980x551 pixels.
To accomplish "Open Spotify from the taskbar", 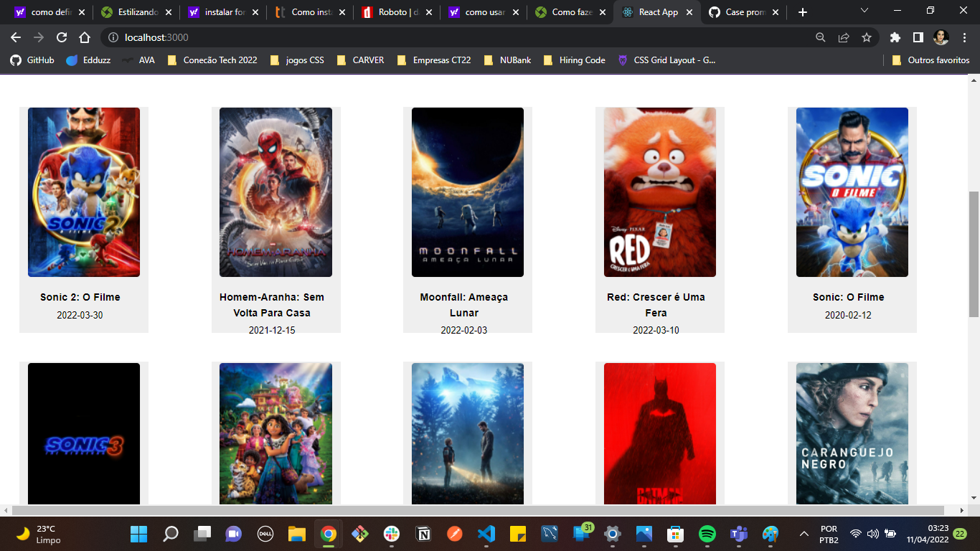I will (x=707, y=534).
